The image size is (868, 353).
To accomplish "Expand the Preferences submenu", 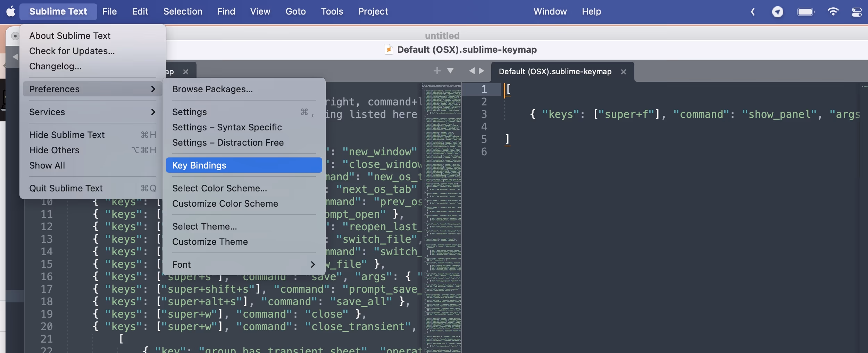I will [93, 89].
